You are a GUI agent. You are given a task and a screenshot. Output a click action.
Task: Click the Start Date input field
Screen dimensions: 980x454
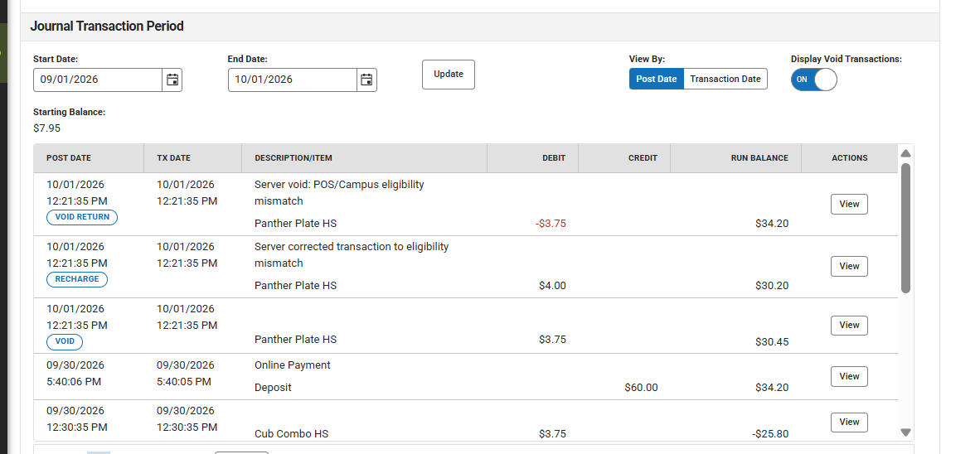98,80
